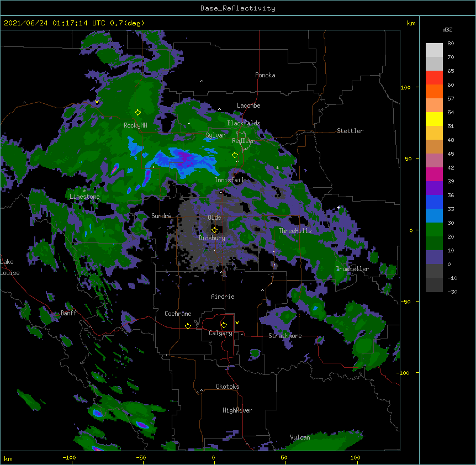Click the Limestone label
The image size is (476, 465).
point(84,197)
